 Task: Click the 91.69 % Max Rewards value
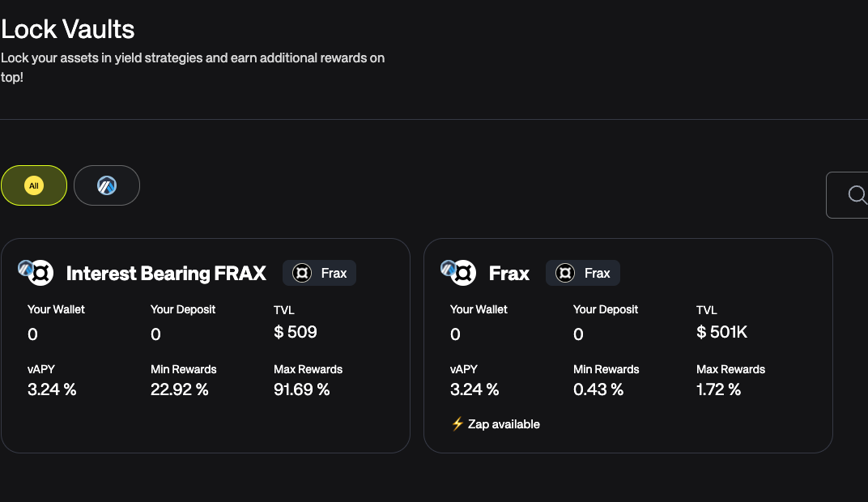(302, 389)
